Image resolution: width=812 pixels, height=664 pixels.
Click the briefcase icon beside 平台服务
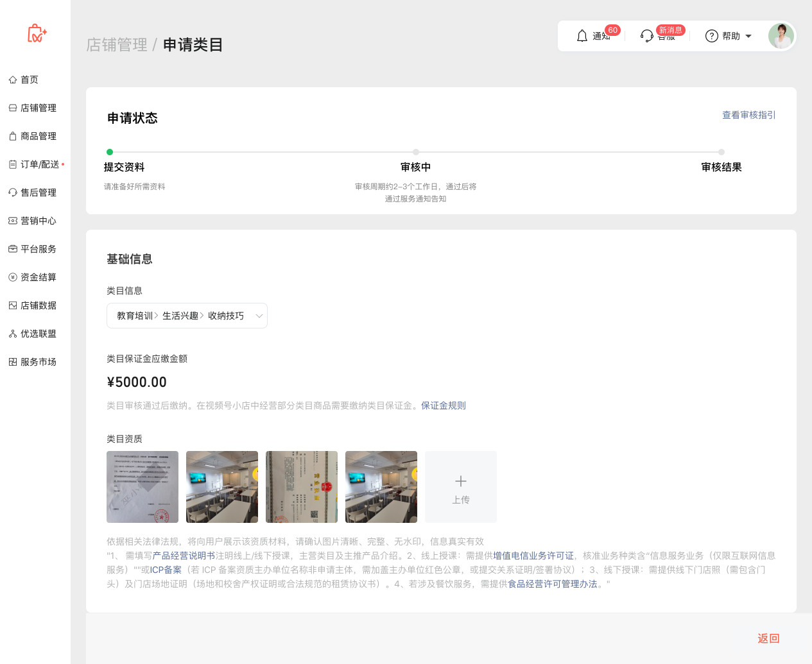click(13, 249)
